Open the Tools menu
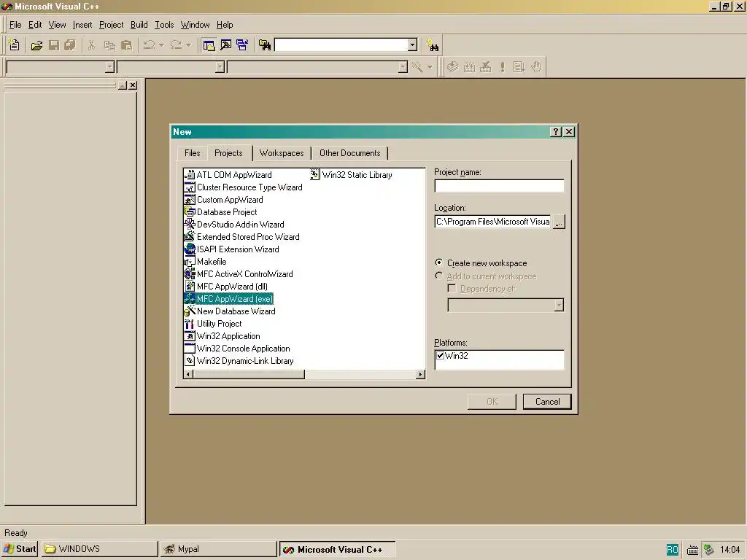 164,25
